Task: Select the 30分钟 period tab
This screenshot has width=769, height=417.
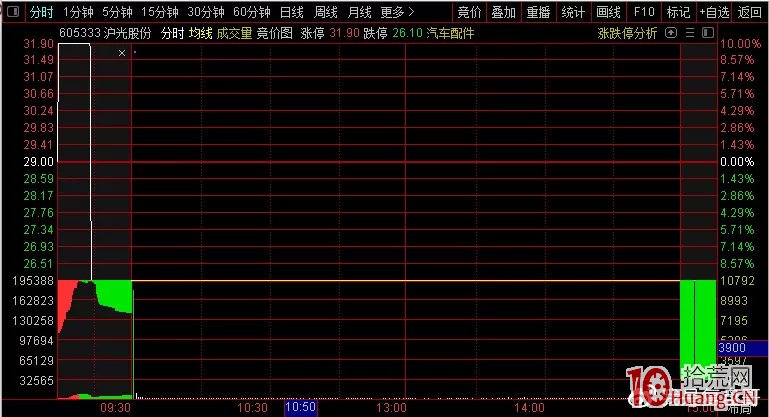Action: point(205,12)
